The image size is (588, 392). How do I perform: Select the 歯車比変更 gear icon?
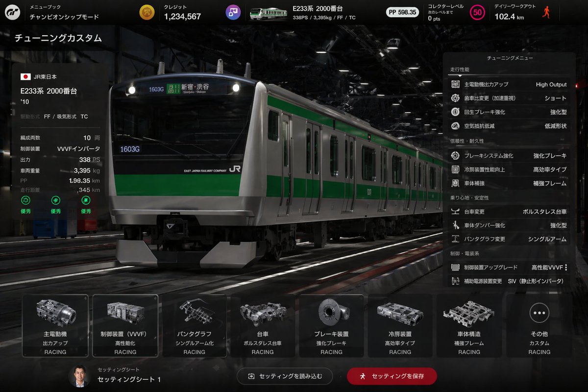455,98
